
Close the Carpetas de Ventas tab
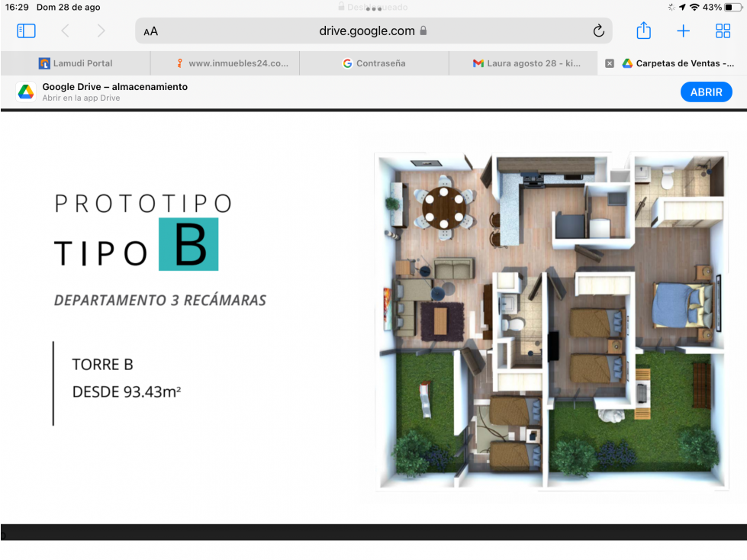610,63
